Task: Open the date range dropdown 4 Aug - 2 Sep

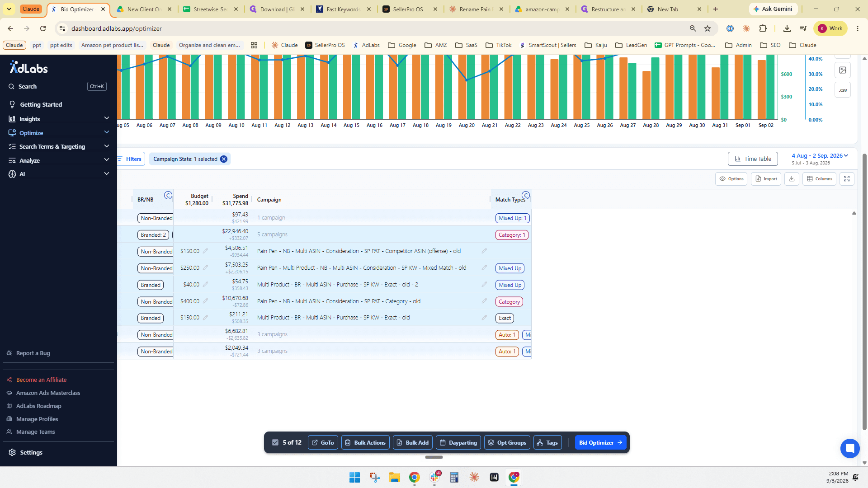Action: tap(820, 155)
